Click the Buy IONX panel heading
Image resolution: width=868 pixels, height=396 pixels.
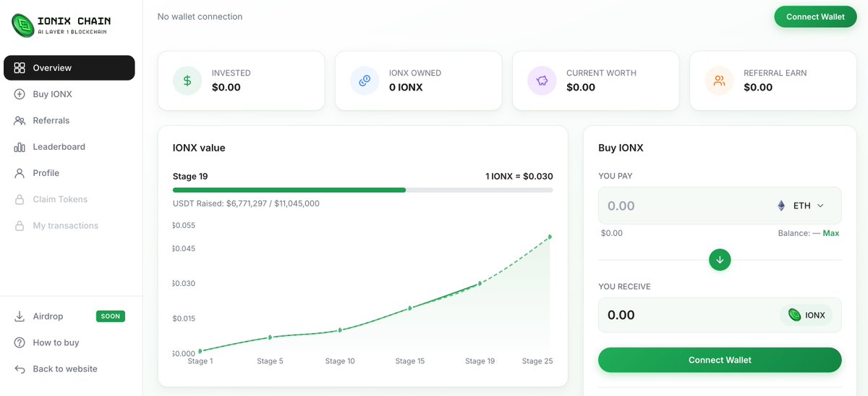[x=621, y=148]
